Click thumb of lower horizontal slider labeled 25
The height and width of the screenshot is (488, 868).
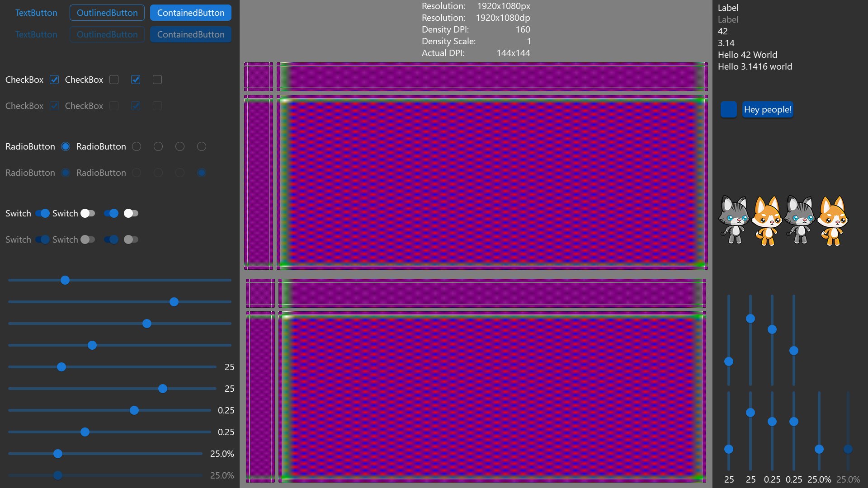(x=163, y=389)
